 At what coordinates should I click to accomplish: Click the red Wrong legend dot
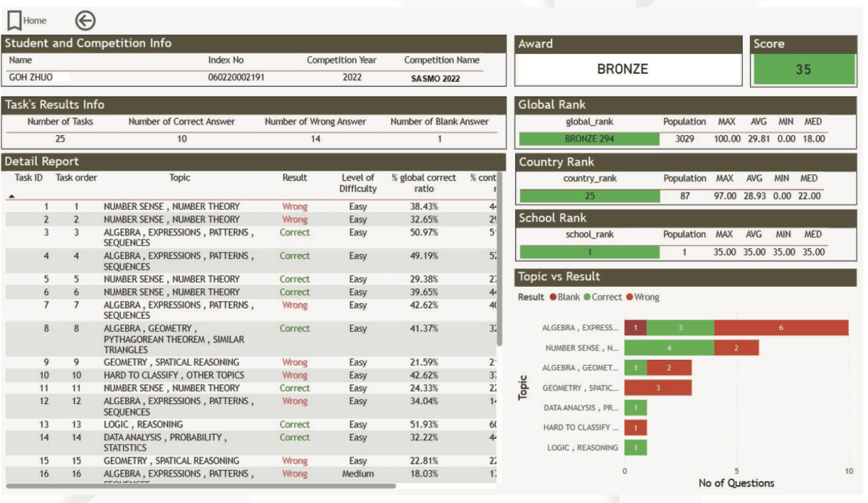630,297
